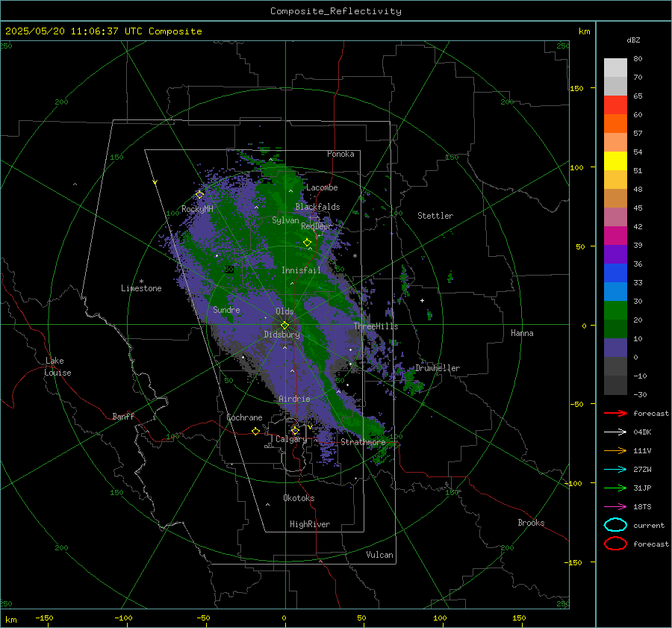Image resolution: width=672 pixels, height=628 pixels.
Task: Click the Banff town label
Action: [x=123, y=416]
